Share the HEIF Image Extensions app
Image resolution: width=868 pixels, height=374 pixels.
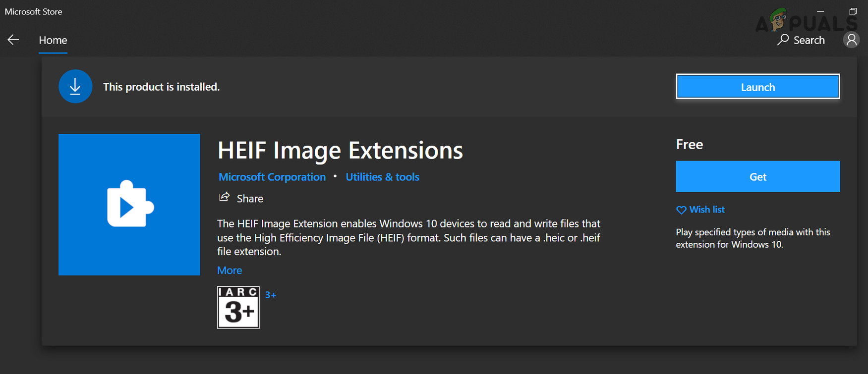point(241,198)
